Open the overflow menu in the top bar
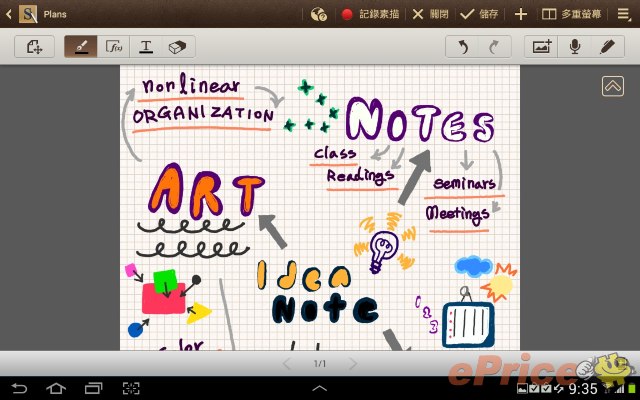The width and height of the screenshot is (640, 400). (626, 14)
